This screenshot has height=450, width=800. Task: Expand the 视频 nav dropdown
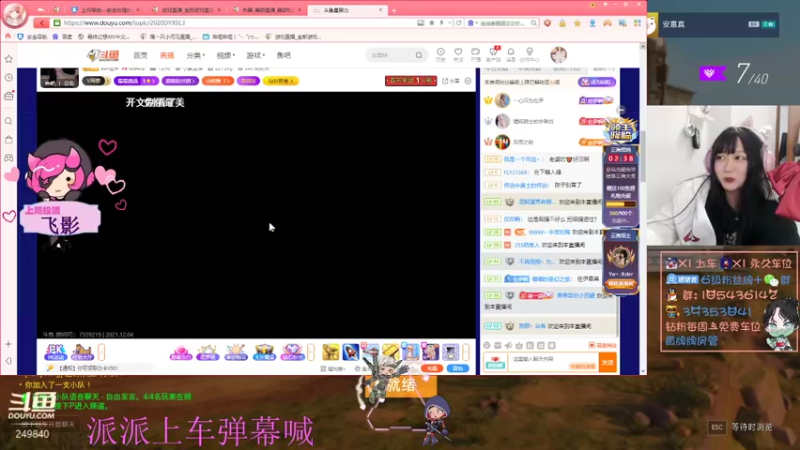[x=226, y=55]
